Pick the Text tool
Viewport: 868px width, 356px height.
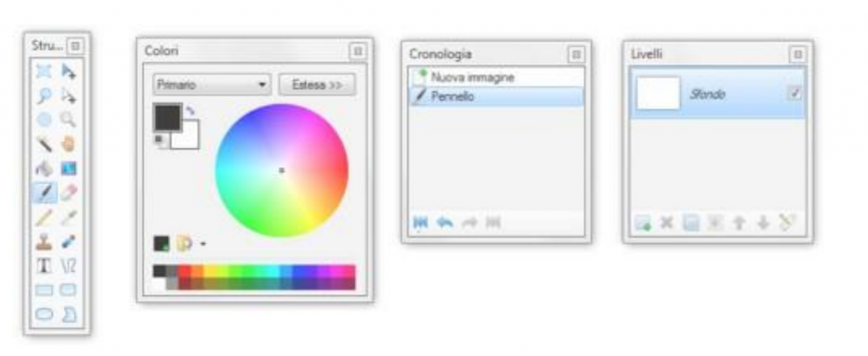[44, 266]
